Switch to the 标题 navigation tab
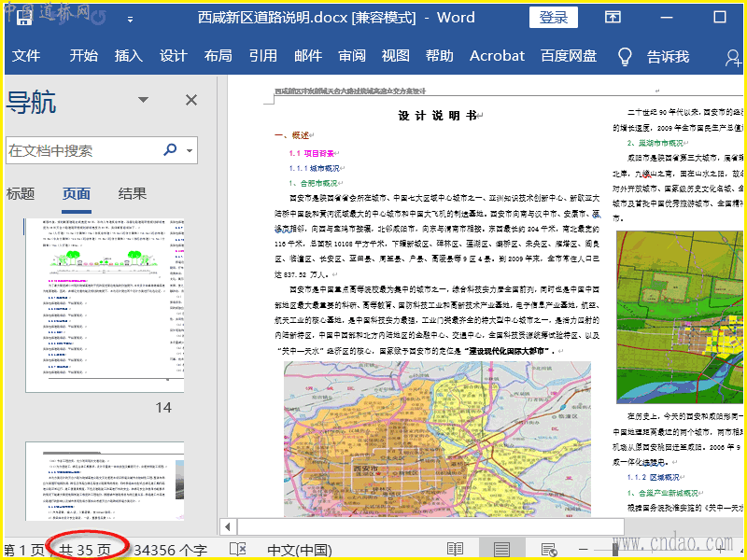 coord(21,194)
